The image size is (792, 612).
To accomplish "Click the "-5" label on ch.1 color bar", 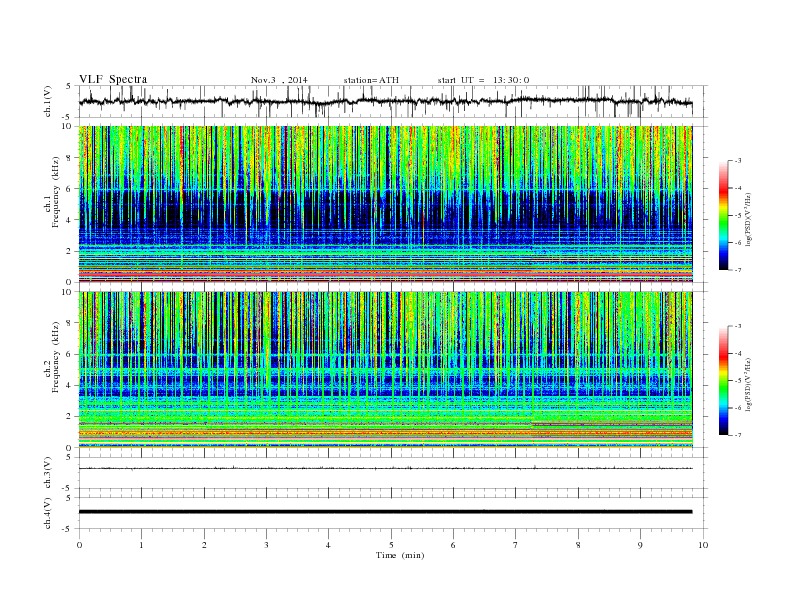I will (737, 216).
